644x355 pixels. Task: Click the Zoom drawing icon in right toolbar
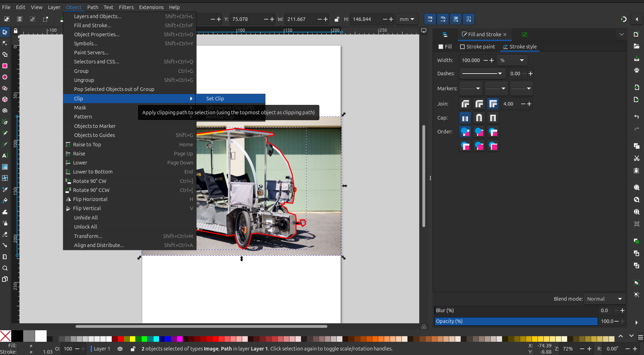pos(636,200)
